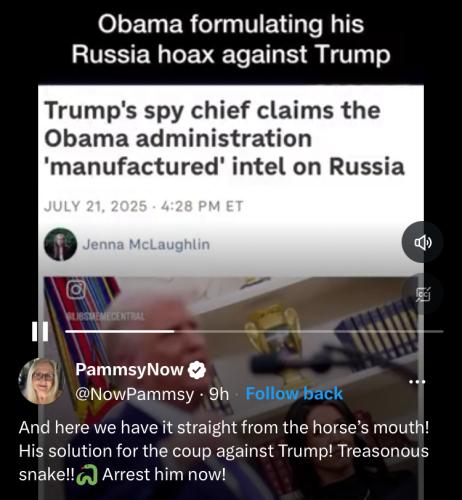Click the PammsyNow display name

pos(129,369)
